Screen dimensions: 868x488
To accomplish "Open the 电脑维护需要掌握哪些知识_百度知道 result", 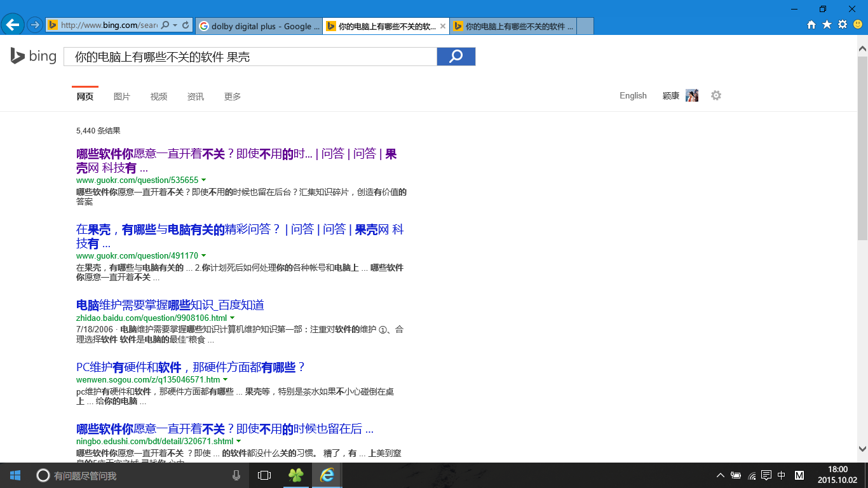I will point(170,305).
